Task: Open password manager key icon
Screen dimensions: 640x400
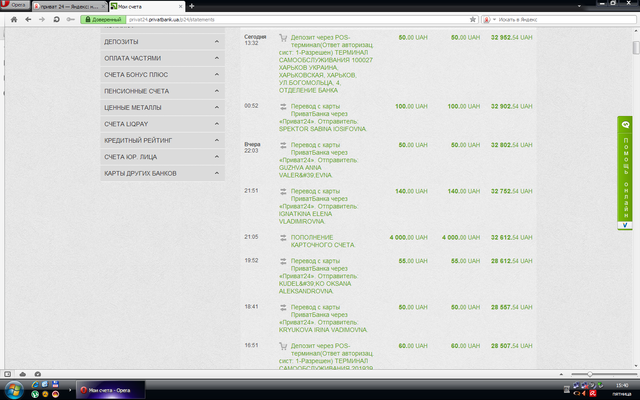Action: point(71,19)
